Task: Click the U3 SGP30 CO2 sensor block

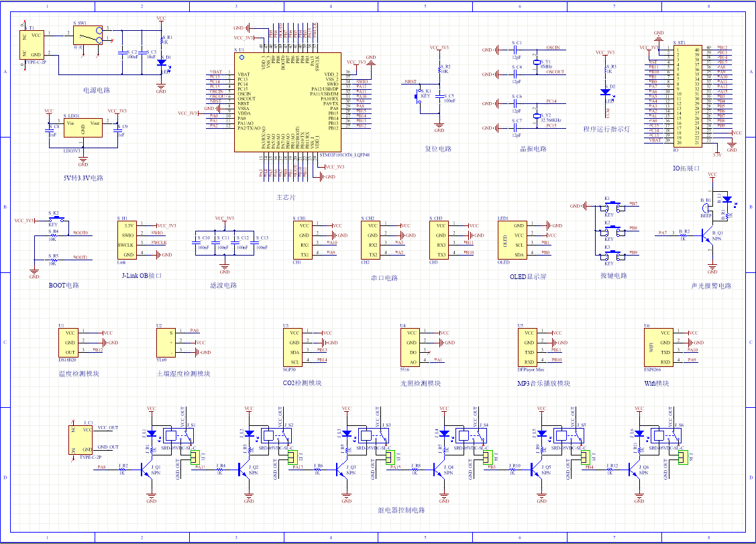Action: (292, 347)
